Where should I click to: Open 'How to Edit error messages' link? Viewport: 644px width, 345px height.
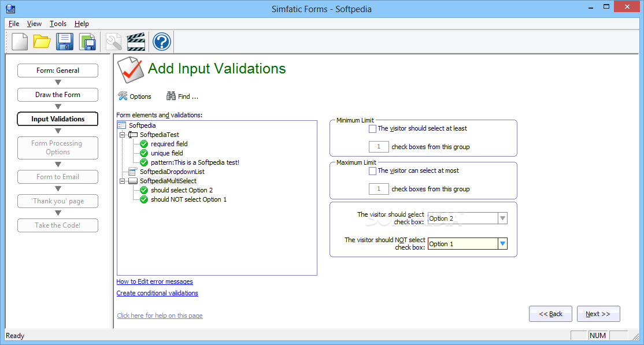coord(155,281)
